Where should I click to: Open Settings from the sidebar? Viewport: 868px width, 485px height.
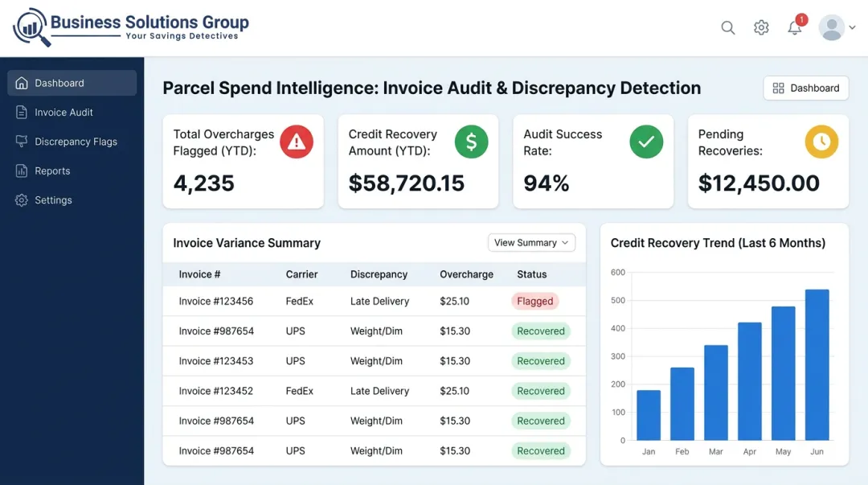72,200
